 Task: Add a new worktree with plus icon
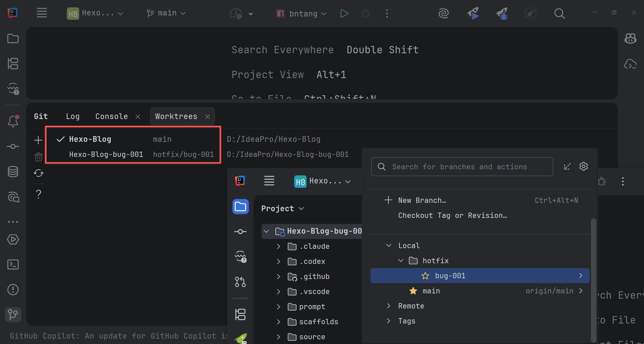coord(39,140)
